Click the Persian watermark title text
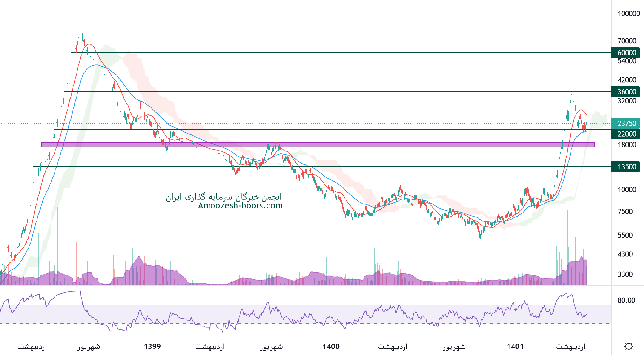Screen dimensions: 644x355 [x=224, y=197]
